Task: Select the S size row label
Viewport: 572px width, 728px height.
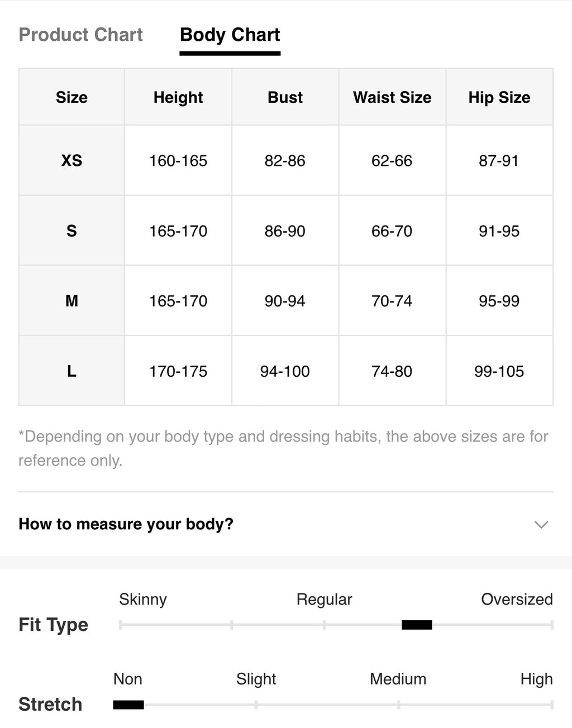Action: (71, 231)
